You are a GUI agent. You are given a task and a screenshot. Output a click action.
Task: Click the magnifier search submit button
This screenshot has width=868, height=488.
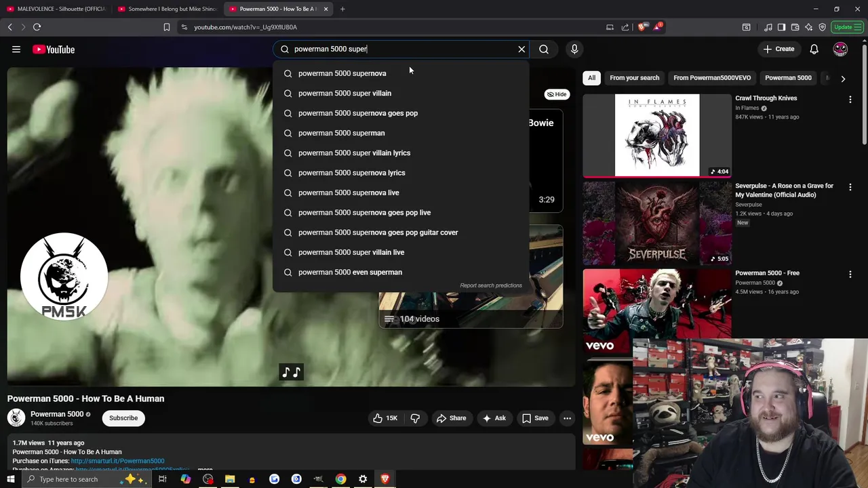click(x=544, y=49)
